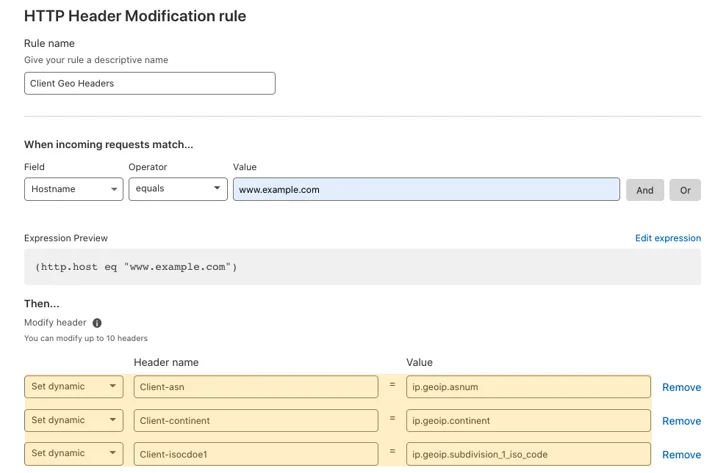Screen dimensions: 715x473
Task: Focus the Rule name input field
Action: tap(150, 83)
